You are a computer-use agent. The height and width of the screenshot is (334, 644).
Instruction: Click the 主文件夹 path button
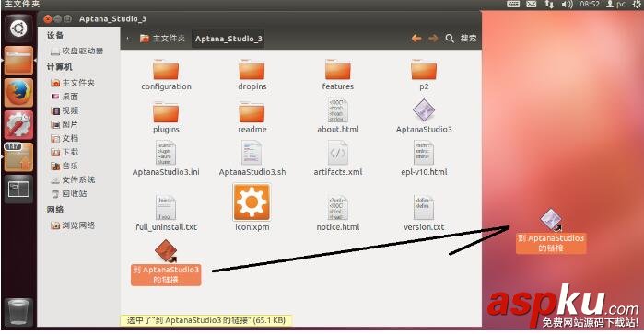pos(162,38)
